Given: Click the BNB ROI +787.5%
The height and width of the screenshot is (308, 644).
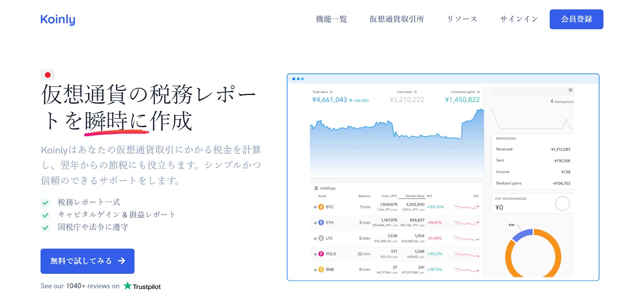Looking at the screenshot, I should coord(434,270).
